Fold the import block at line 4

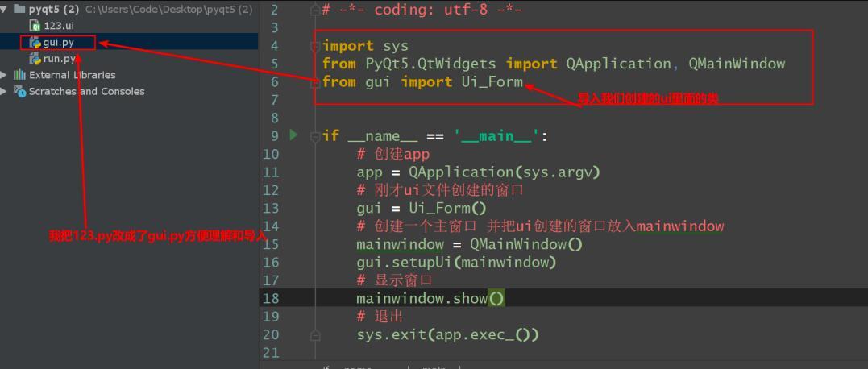(315, 45)
